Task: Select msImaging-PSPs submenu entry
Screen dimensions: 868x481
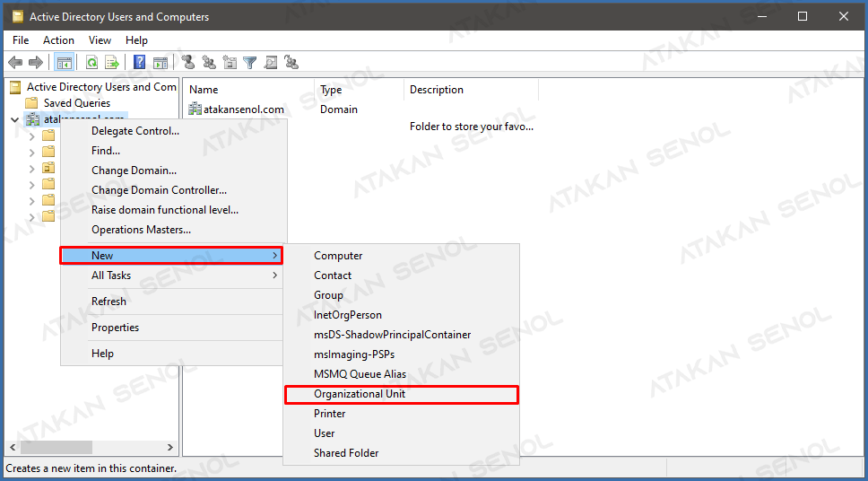Action: click(402, 354)
